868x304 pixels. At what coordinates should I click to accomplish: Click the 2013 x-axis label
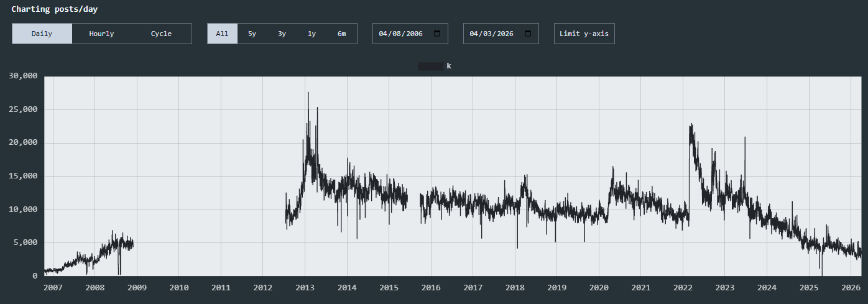click(x=305, y=287)
